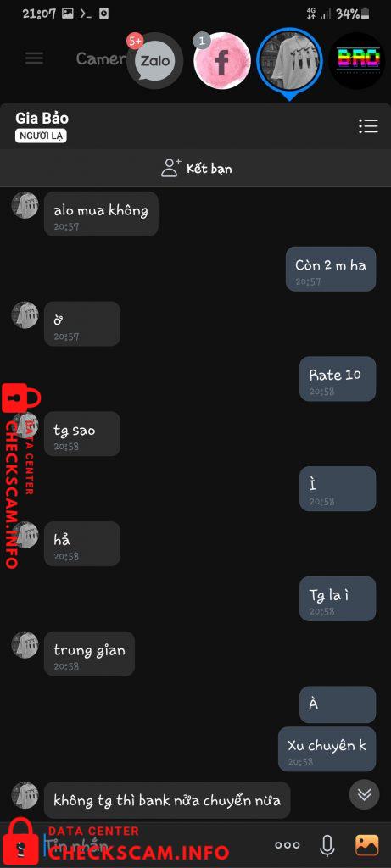Viewport: 391px width, 868px height.
Task: Jump to latest messages with double-chevron button
Action: 364,795
